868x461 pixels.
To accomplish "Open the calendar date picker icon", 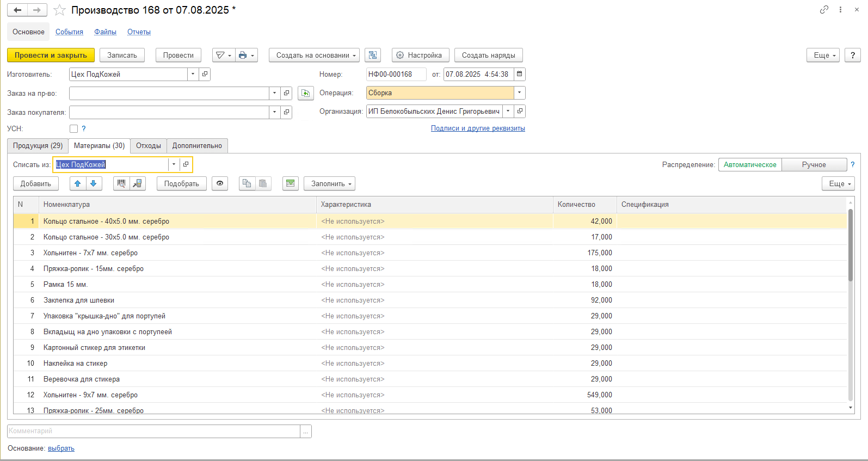I will tap(519, 74).
